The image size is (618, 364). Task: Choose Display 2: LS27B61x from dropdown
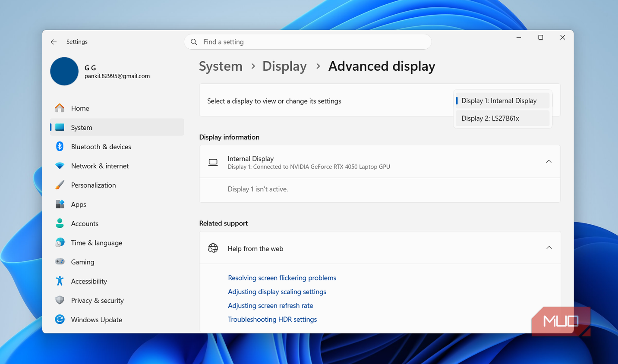503,118
